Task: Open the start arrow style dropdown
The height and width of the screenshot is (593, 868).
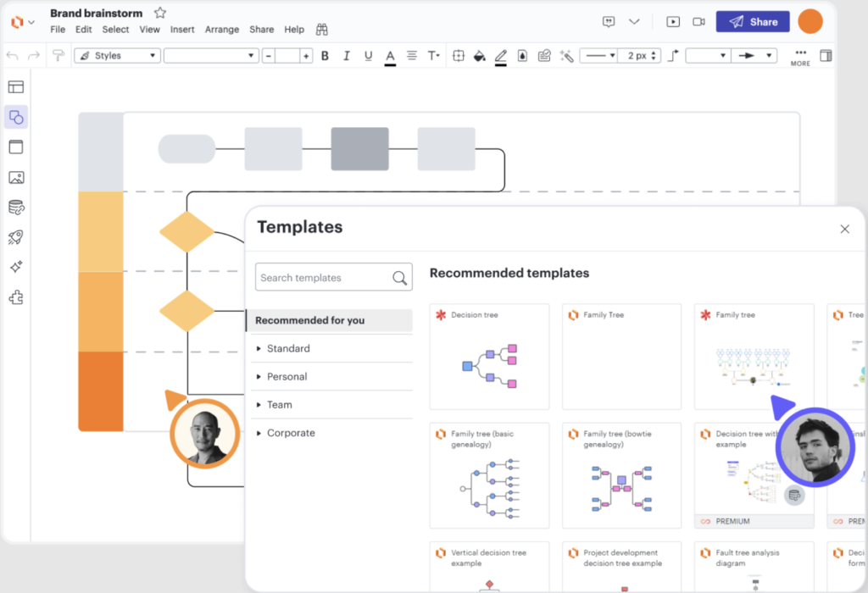Action: tap(708, 56)
